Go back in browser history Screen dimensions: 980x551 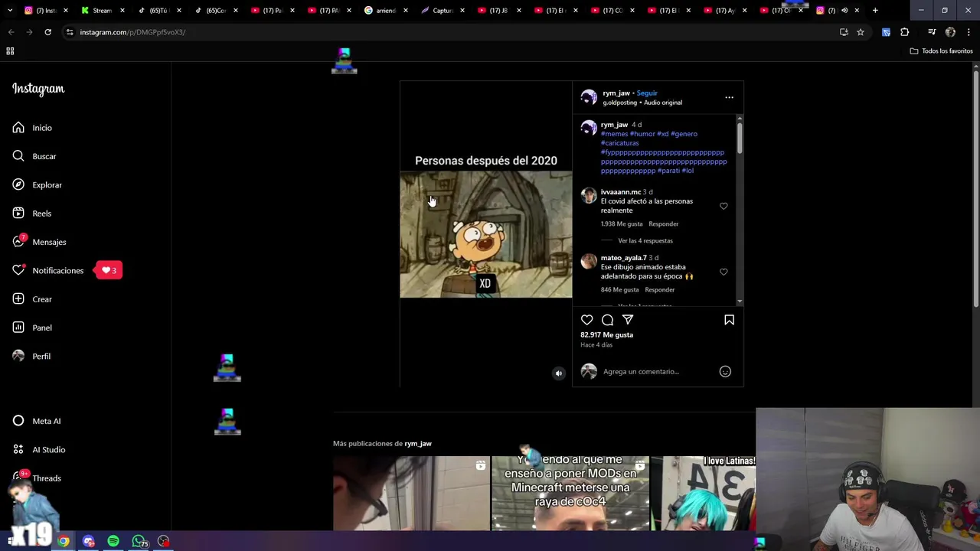[x=11, y=32]
